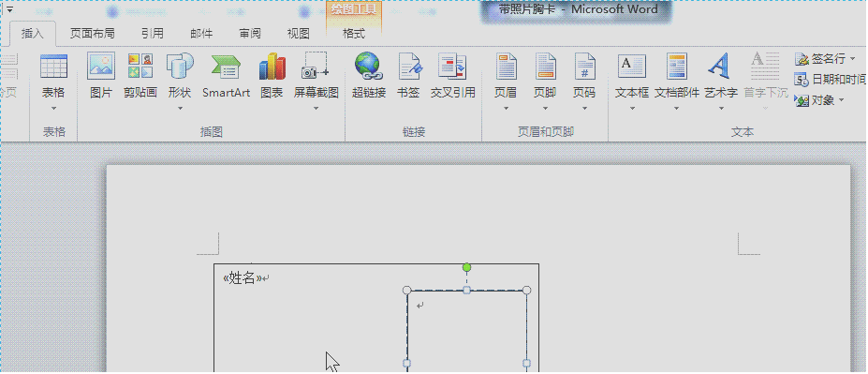This screenshot has height=374, width=868.
Task: Insert a chart with 图表 icon
Action: 272,67
